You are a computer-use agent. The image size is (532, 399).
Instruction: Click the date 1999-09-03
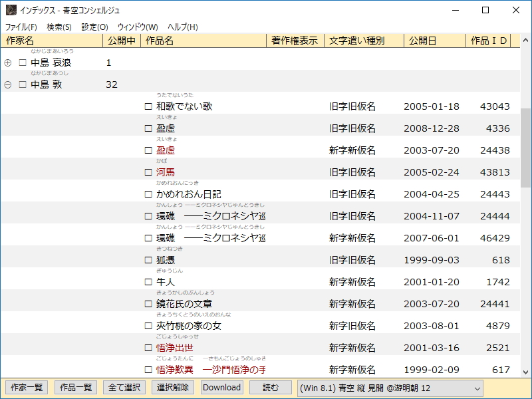tap(432, 260)
